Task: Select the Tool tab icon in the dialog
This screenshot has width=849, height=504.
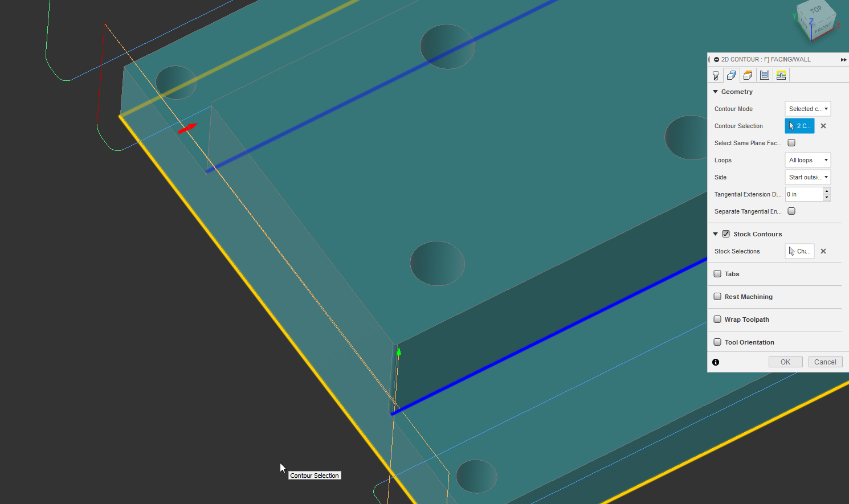Action: pyautogui.click(x=716, y=75)
